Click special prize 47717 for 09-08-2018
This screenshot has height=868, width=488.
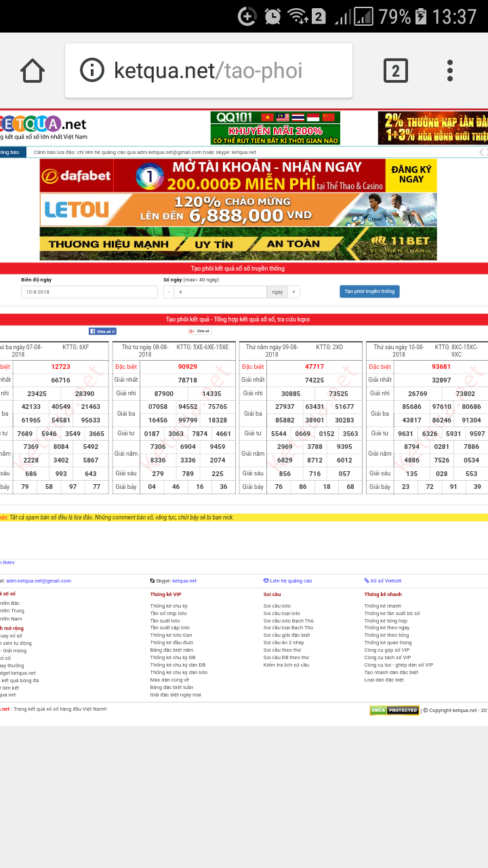[314, 367]
